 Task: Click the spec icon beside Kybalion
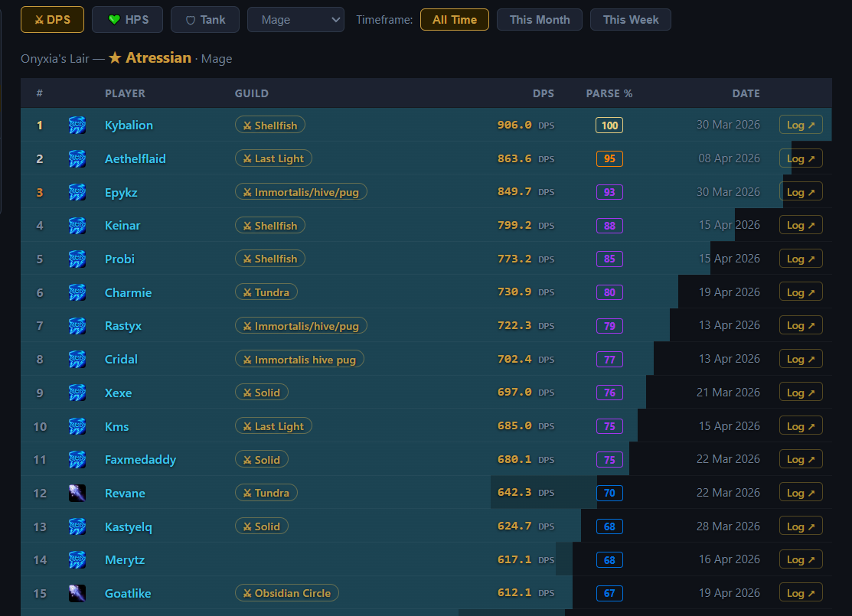pos(77,125)
